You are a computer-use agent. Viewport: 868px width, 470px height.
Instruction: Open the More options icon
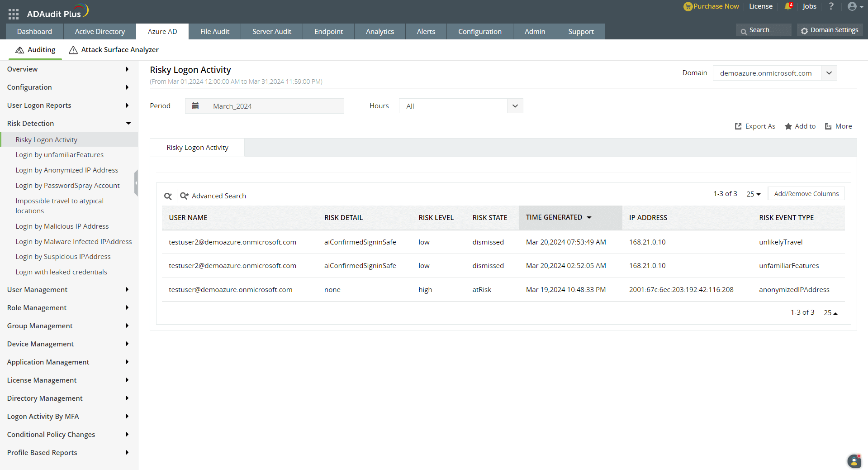pyautogui.click(x=827, y=126)
